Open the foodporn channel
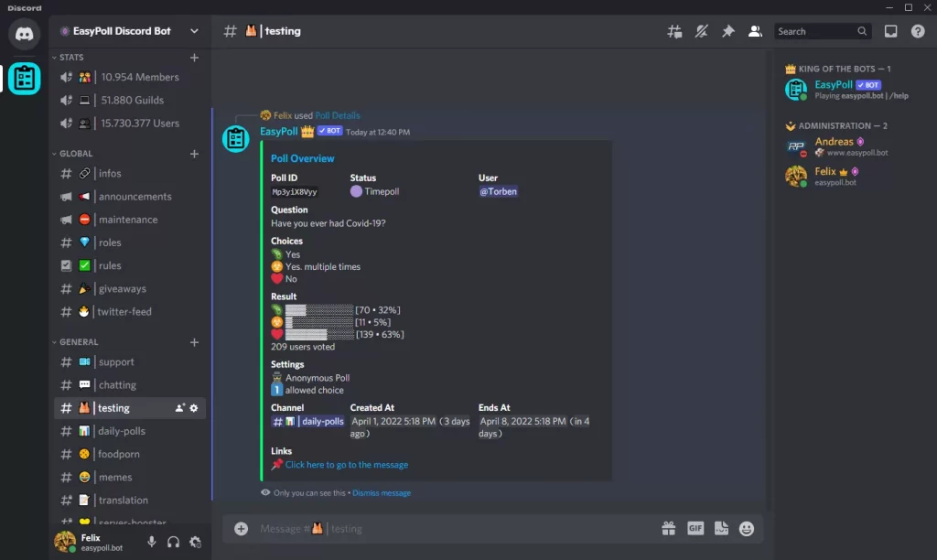Screen dimensions: 937x560 pos(130,454)
